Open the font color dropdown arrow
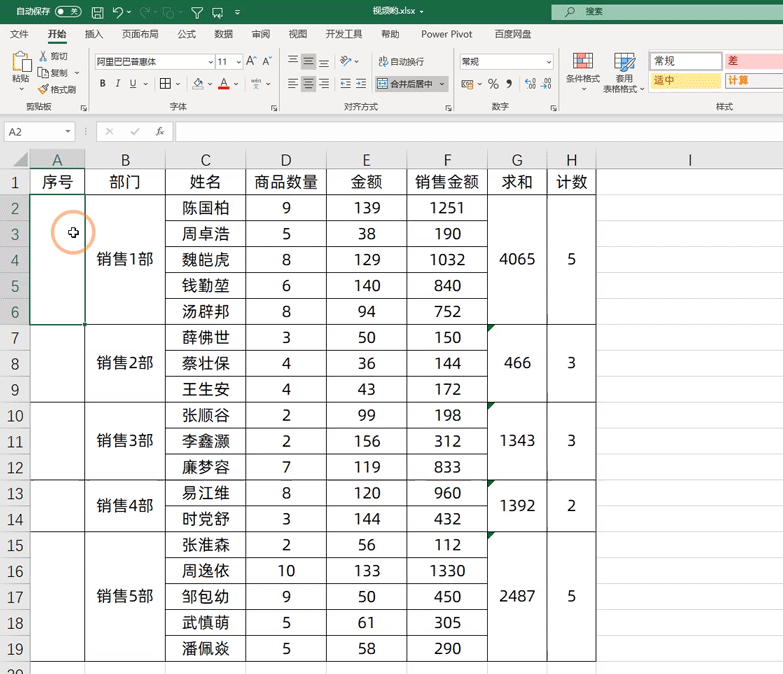 (236, 84)
